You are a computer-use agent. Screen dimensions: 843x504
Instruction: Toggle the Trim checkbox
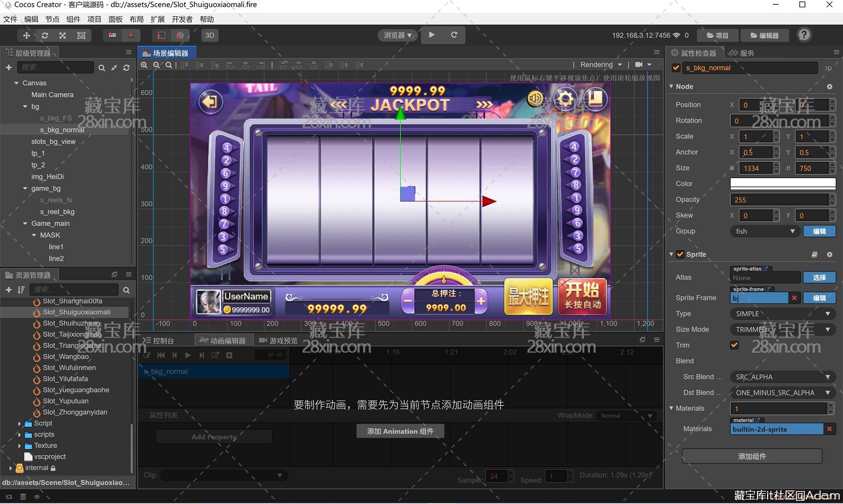click(735, 345)
